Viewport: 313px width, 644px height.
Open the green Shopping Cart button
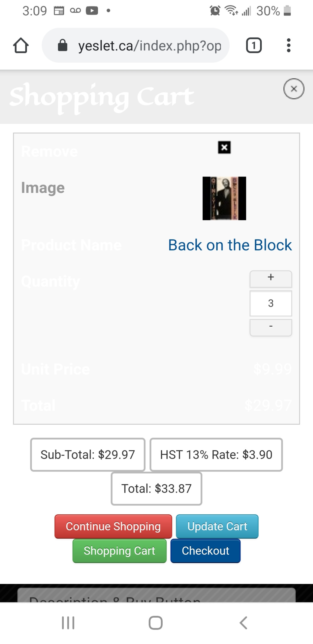119,551
